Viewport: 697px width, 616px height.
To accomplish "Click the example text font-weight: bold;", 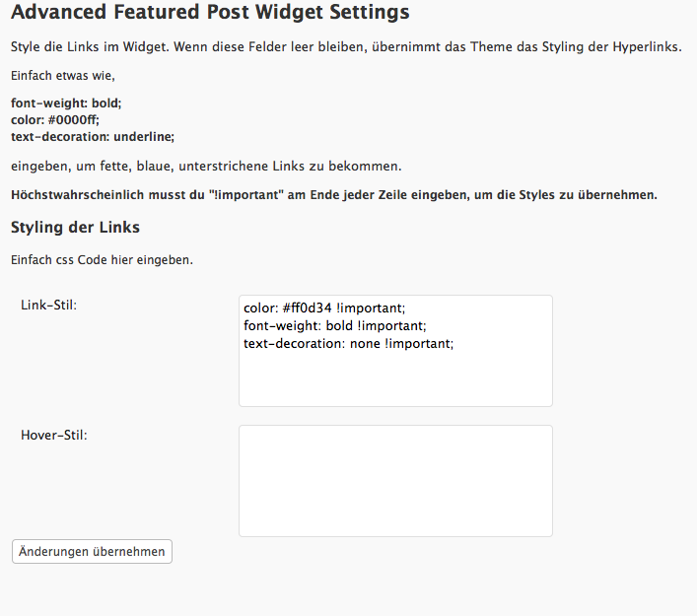I will click(x=66, y=103).
